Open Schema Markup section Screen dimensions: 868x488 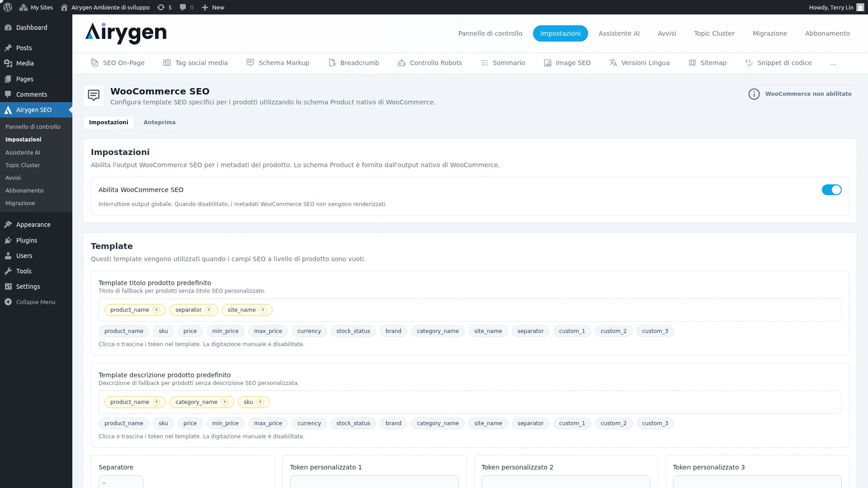pos(278,63)
